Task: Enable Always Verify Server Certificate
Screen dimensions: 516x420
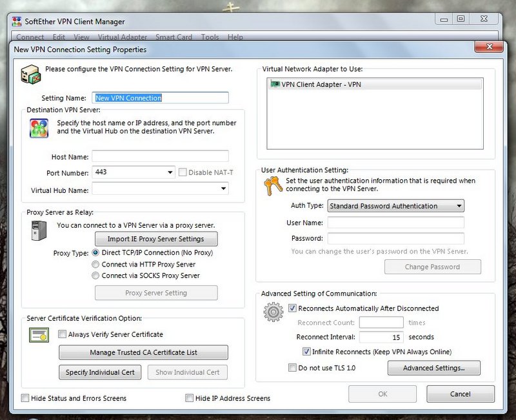Action: [x=62, y=334]
